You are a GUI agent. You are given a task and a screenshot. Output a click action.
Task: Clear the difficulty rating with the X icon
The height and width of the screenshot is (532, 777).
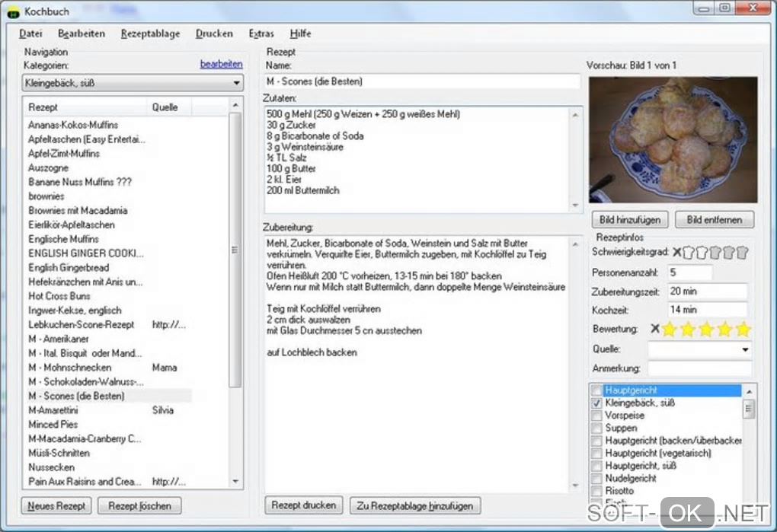pos(676,252)
